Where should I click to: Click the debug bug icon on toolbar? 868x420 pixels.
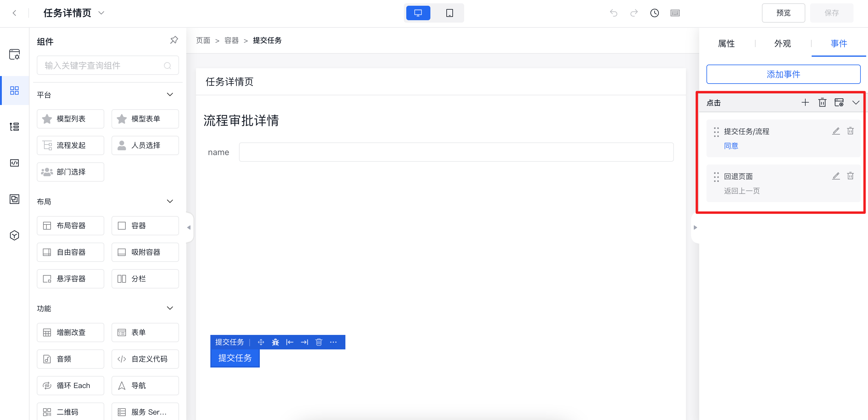(275, 342)
